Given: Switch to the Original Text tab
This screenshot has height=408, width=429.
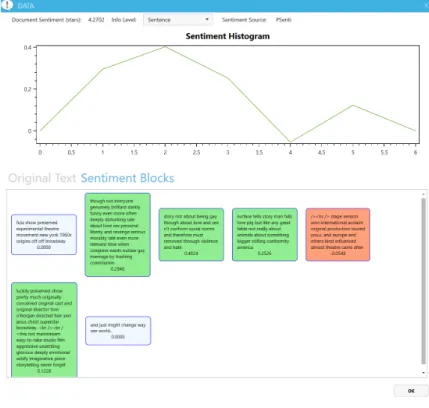Looking at the screenshot, I should pos(42,178).
